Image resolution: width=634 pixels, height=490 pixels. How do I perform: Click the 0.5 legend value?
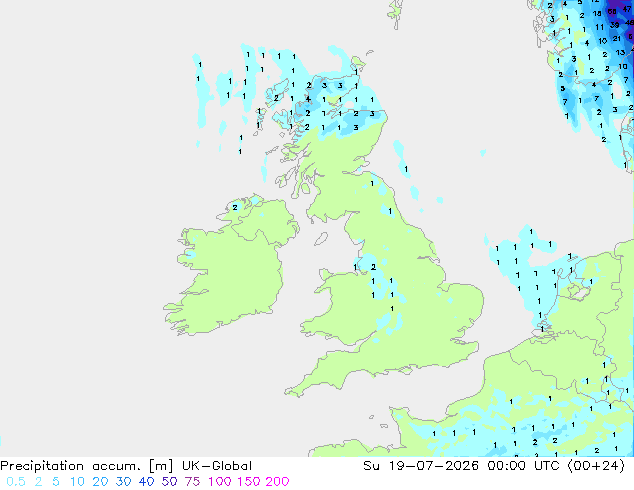click(16, 482)
